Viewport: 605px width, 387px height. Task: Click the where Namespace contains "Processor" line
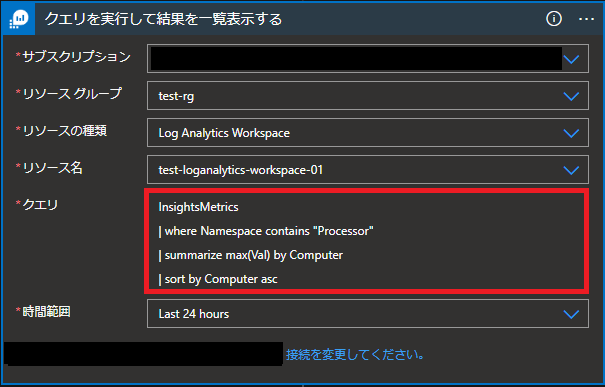(266, 231)
